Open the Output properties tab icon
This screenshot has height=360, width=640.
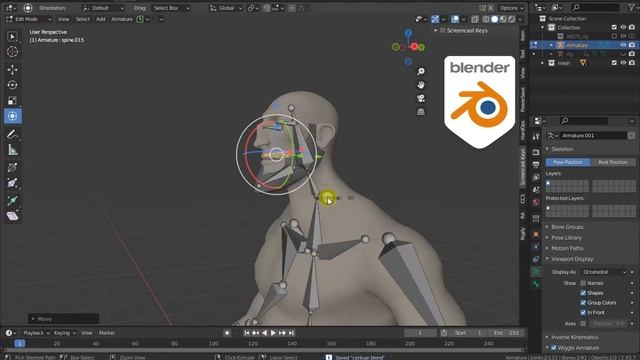[536, 164]
